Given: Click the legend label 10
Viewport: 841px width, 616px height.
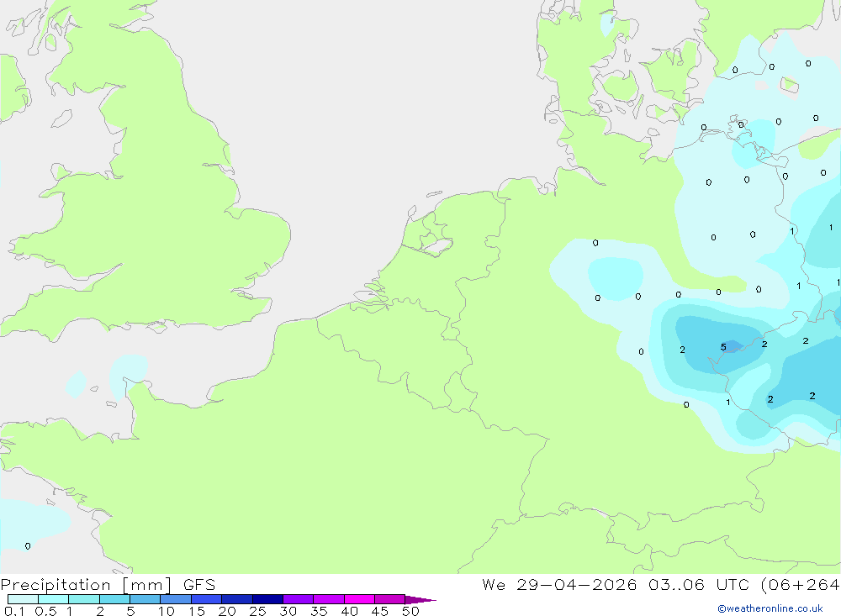Looking at the screenshot, I should point(167,611).
